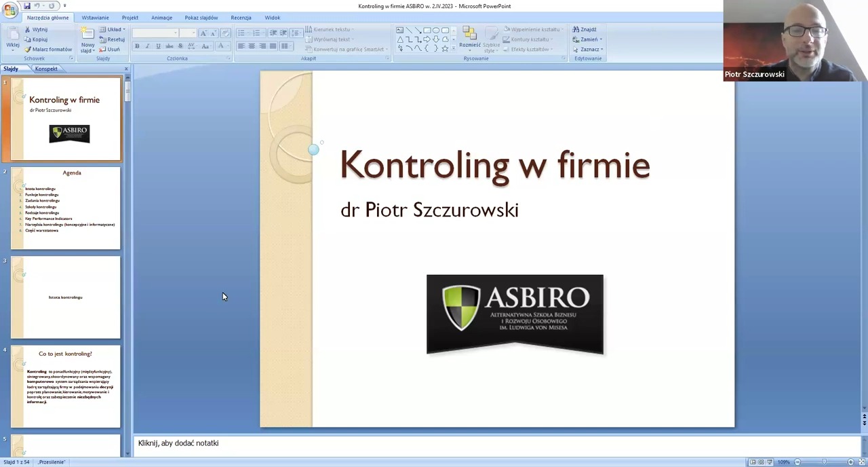Save the presentation from the quick access toolbar
This screenshot has width=868, height=467.
[x=27, y=6]
